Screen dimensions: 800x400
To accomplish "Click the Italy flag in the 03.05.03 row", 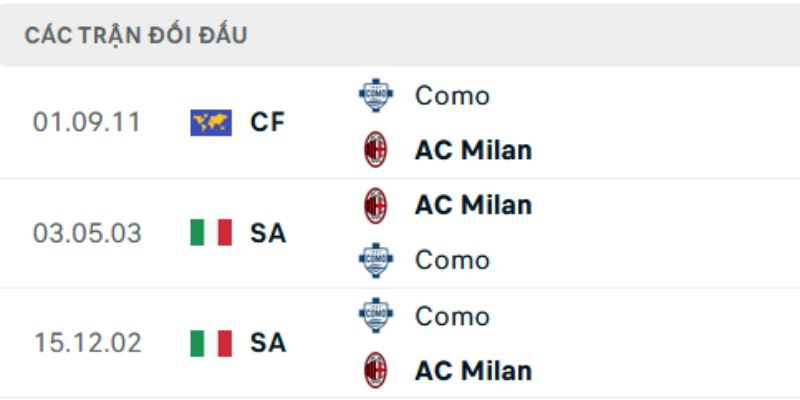I will point(210,233).
